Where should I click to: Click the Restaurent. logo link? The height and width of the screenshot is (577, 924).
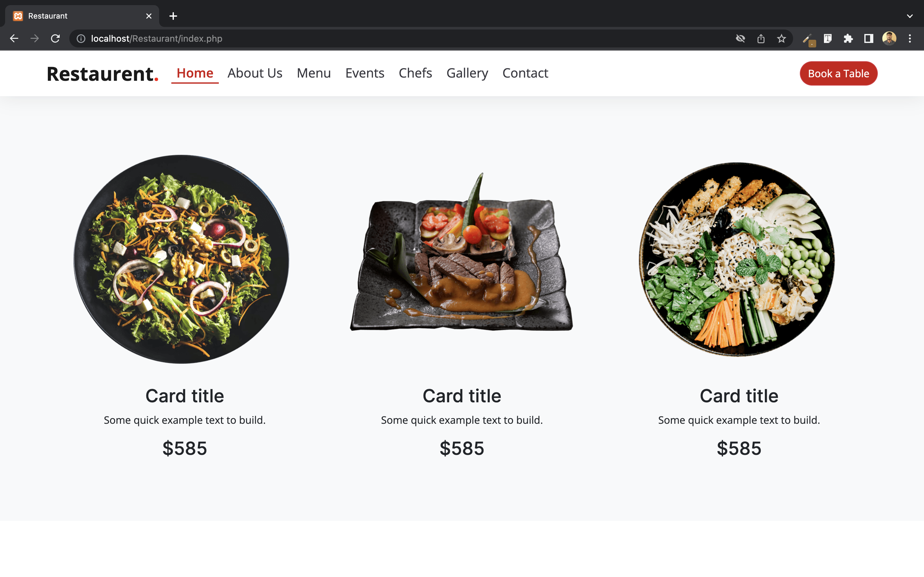coord(102,74)
